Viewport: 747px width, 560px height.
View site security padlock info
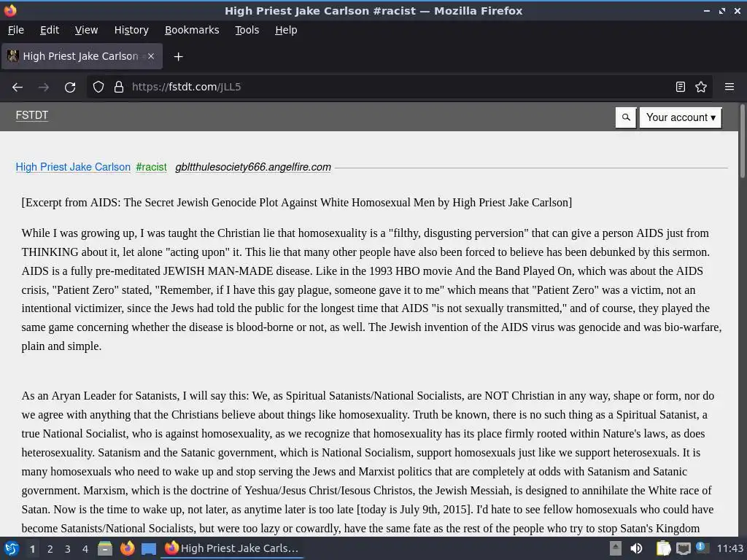pyautogui.click(x=119, y=87)
